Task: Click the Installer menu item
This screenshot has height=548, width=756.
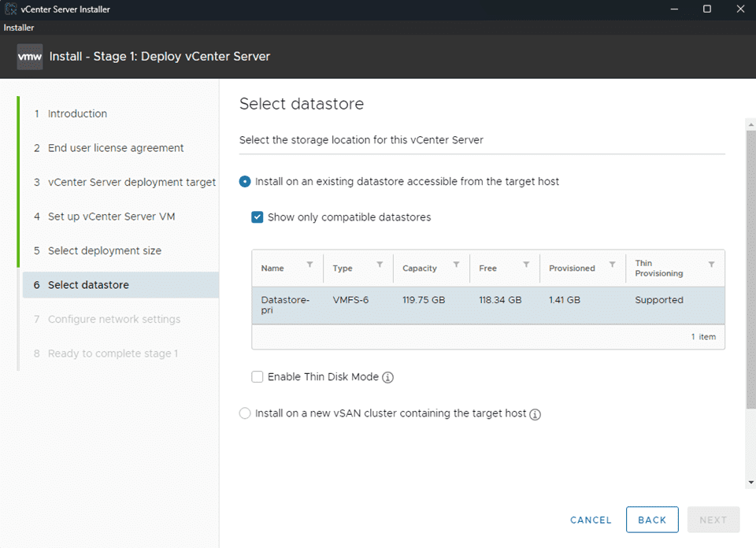Action: pyautogui.click(x=19, y=27)
